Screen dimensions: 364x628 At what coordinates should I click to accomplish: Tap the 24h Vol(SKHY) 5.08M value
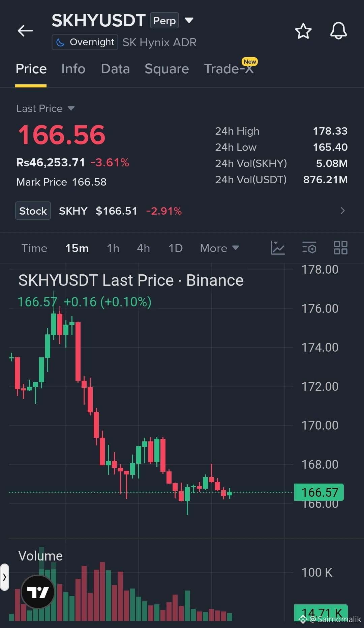click(332, 163)
